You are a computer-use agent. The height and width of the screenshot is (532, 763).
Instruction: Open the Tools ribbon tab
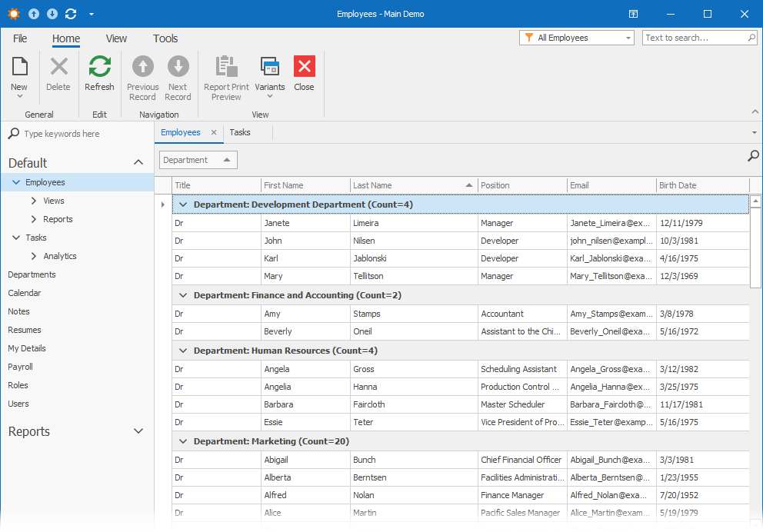[x=165, y=38]
